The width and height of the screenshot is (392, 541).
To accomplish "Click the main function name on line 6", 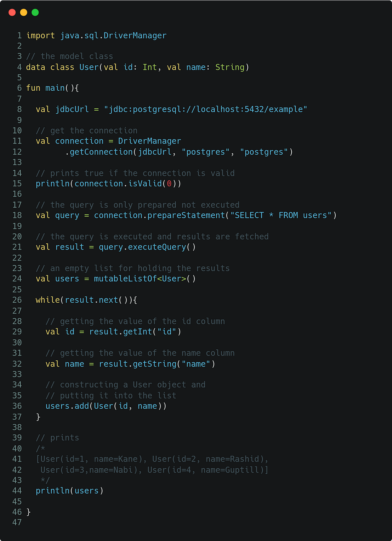I will pyautogui.click(x=55, y=88).
